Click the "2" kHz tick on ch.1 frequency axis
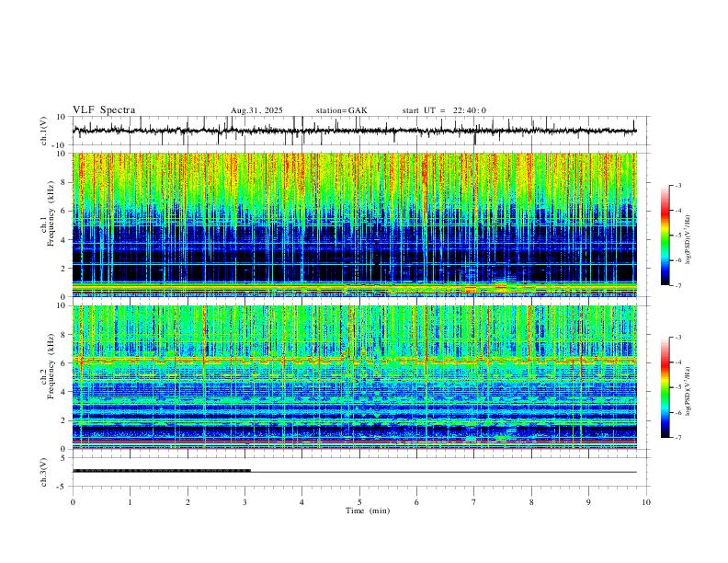Screen dimensions: 728x563 click(64, 268)
